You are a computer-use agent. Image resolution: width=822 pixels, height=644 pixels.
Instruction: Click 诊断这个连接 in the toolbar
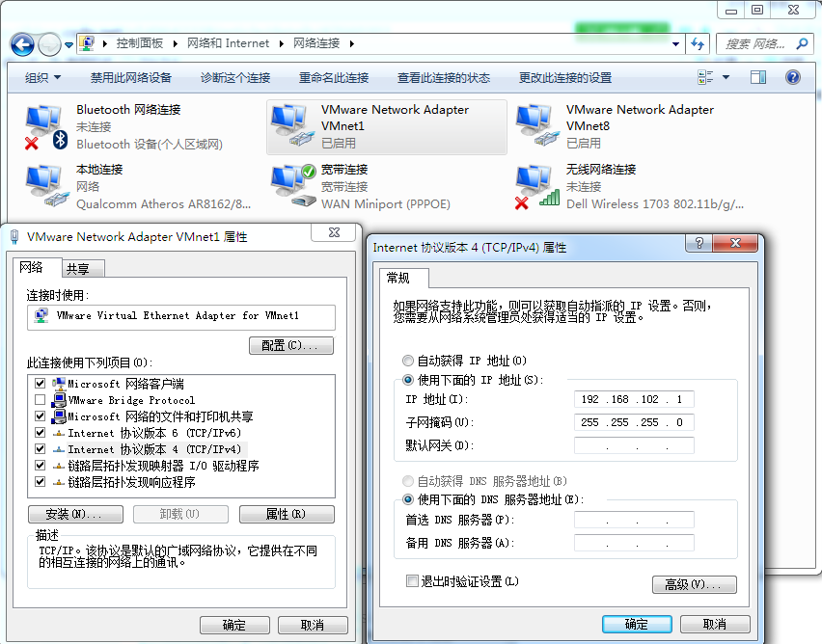pos(235,78)
